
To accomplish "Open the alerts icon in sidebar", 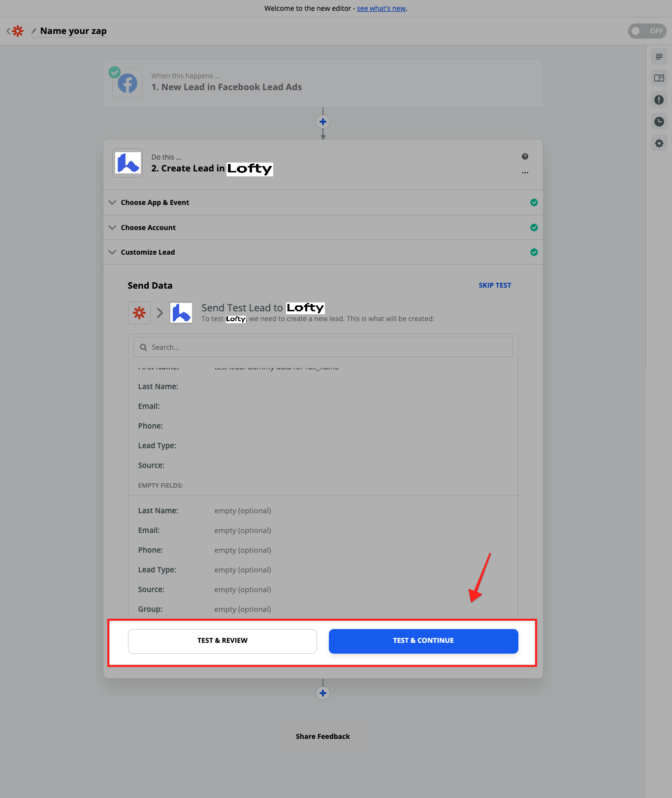I will coord(659,100).
